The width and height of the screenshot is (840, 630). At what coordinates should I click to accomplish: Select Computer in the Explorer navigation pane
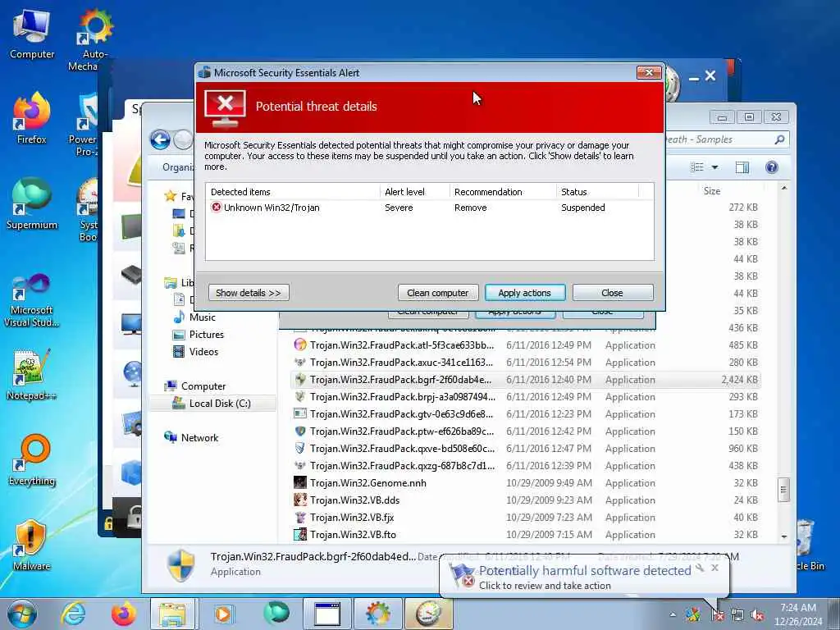[x=195, y=386]
